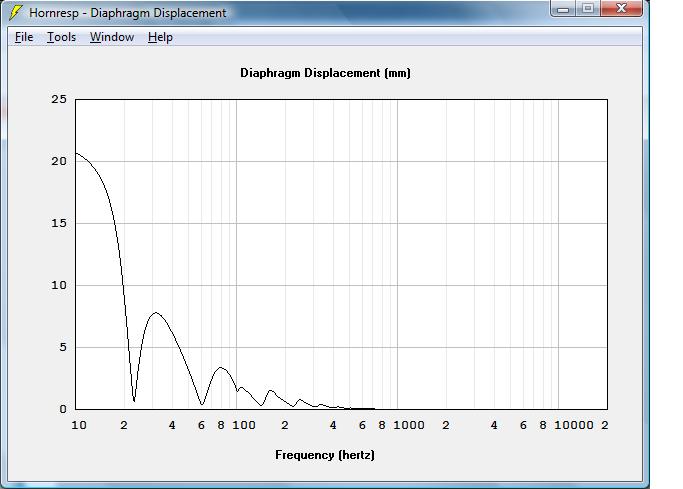Click the 5 value on the vertical axis
Viewport: 683px width, 489px height.
point(63,347)
